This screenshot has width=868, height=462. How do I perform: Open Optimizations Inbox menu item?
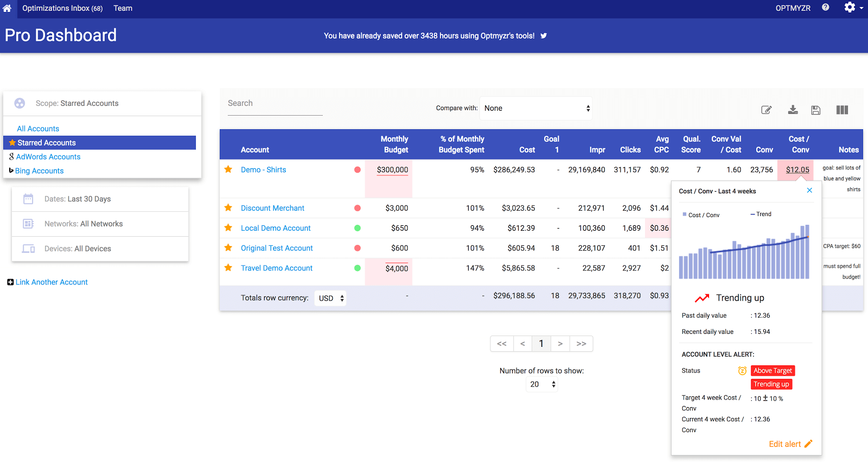(62, 8)
